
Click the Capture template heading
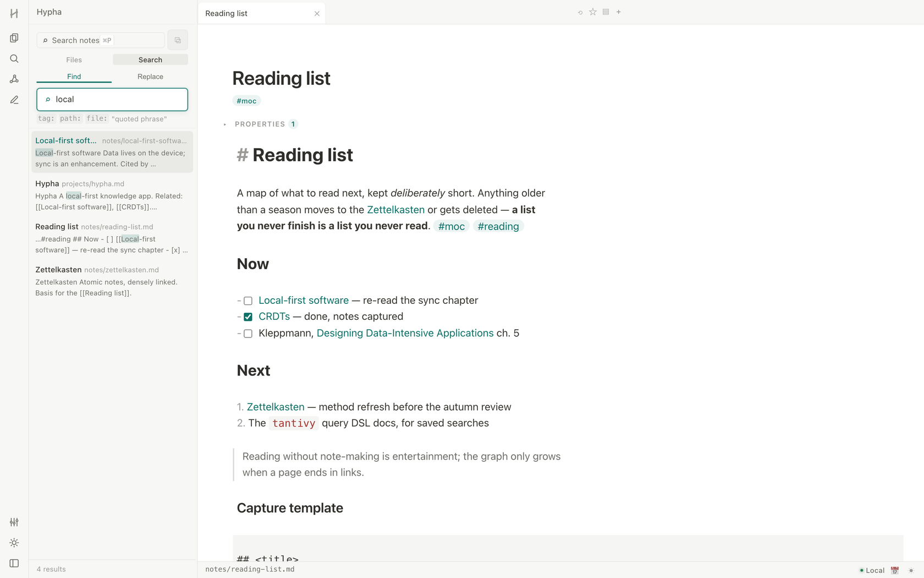tap(290, 508)
